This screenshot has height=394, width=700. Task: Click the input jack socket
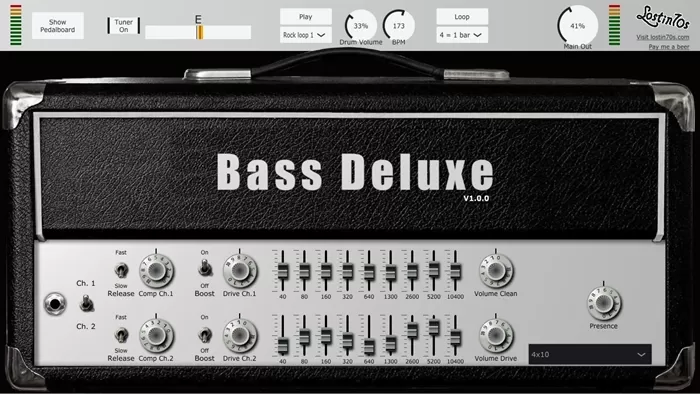tap(55, 304)
